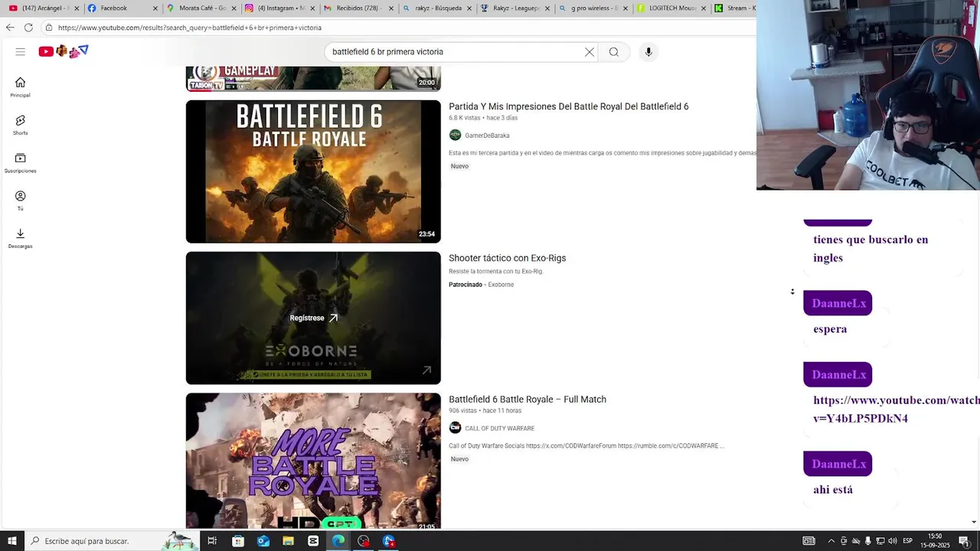The height and width of the screenshot is (551, 980).
Task: Click the magnifier search button
Action: [x=614, y=52]
